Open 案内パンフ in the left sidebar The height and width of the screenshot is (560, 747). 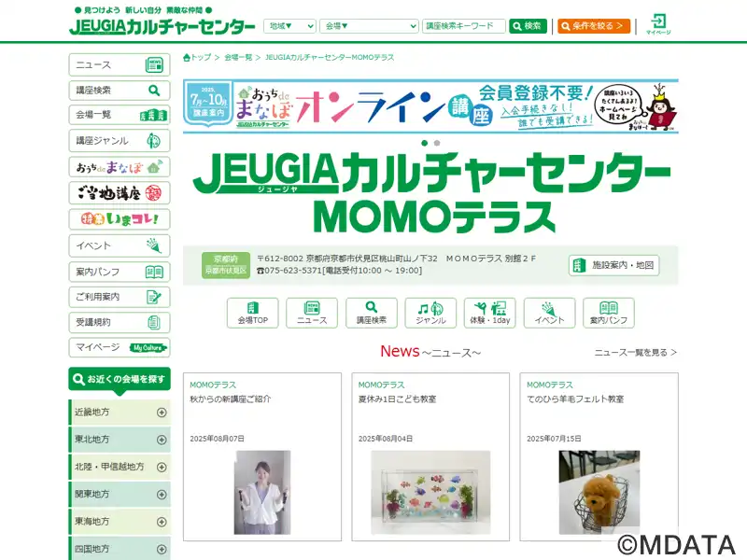point(120,272)
